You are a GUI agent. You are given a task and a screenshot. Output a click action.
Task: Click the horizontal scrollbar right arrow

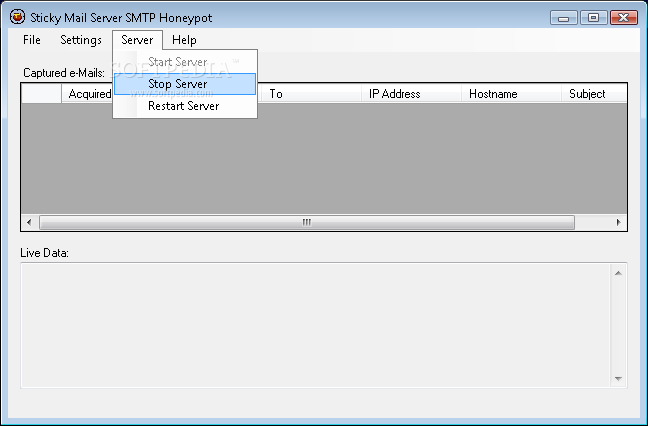[x=619, y=222]
